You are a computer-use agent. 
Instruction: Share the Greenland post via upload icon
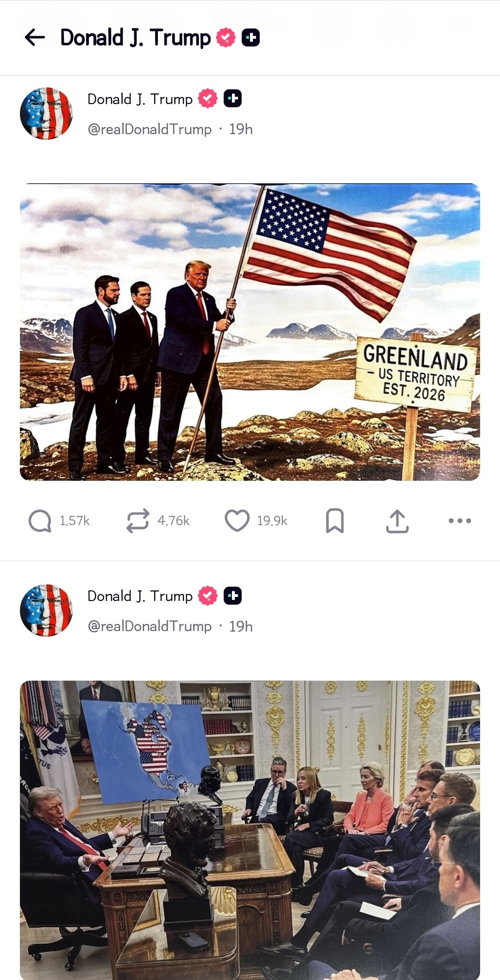point(397,521)
